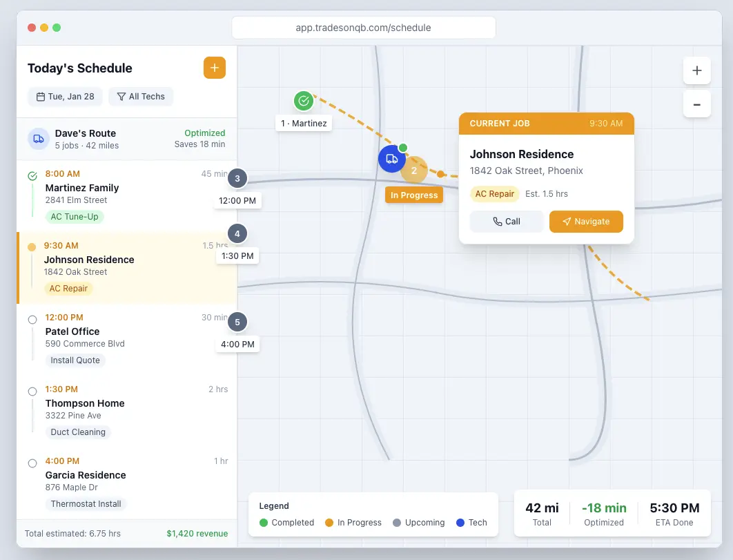Click Dave's Route truck icon
The height and width of the screenshot is (560, 733).
(x=39, y=139)
